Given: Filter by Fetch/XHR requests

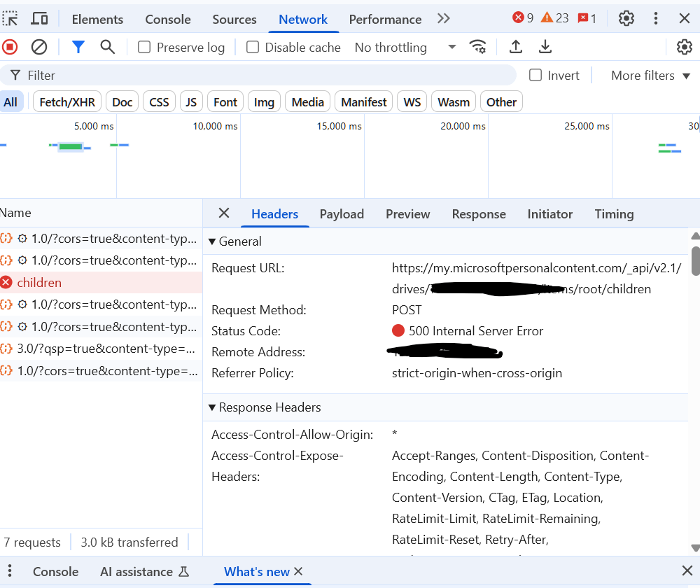Looking at the screenshot, I should [x=67, y=102].
